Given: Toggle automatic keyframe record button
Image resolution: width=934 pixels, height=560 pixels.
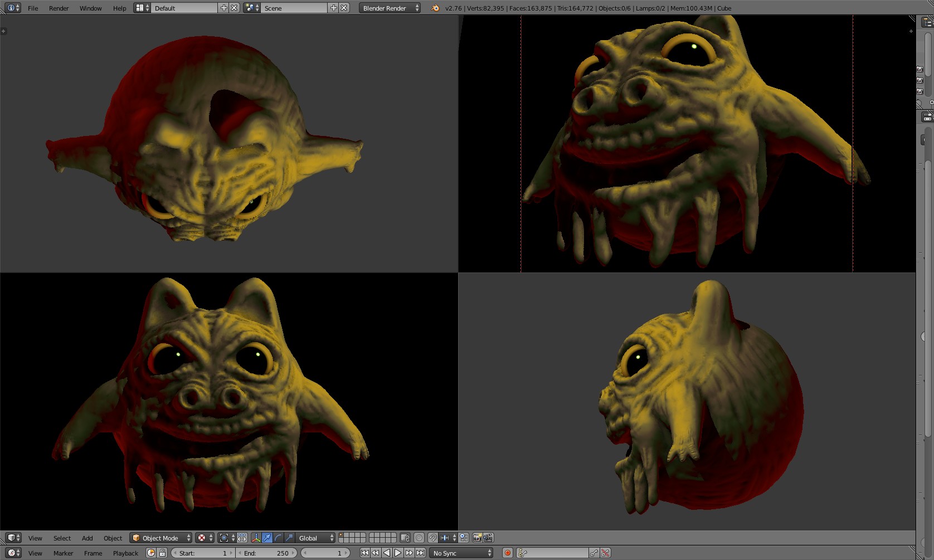Looking at the screenshot, I should pos(508,553).
